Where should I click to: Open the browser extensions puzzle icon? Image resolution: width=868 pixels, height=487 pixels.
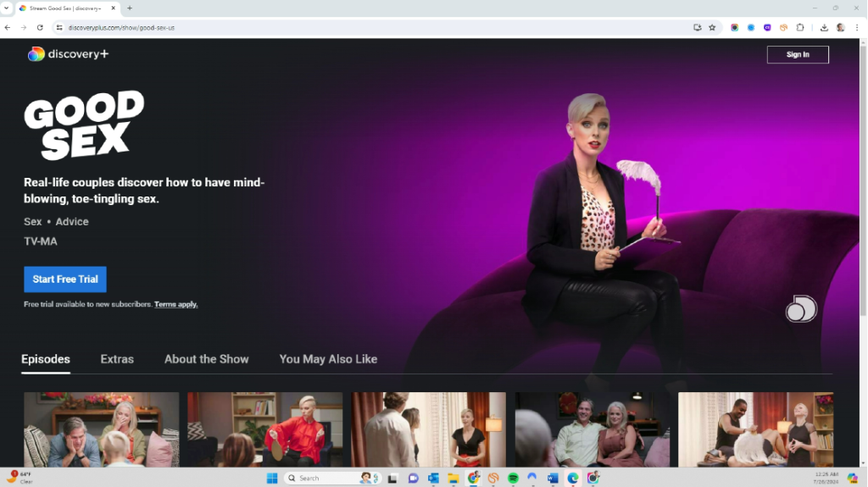coord(799,27)
